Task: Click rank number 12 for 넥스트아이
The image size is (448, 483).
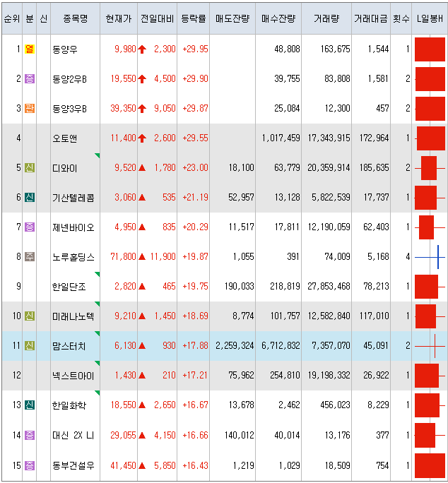Action: [17, 375]
